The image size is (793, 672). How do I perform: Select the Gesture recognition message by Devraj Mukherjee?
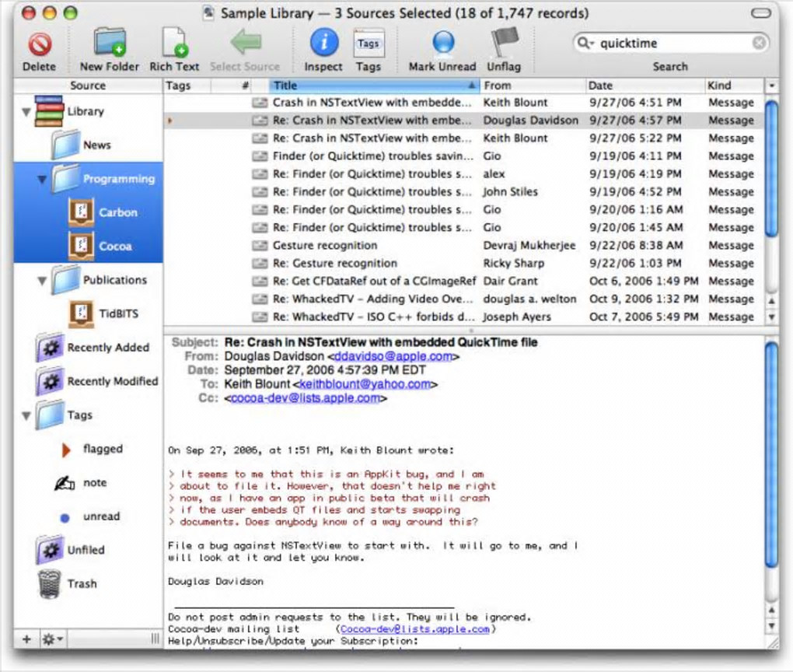click(464, 246)
